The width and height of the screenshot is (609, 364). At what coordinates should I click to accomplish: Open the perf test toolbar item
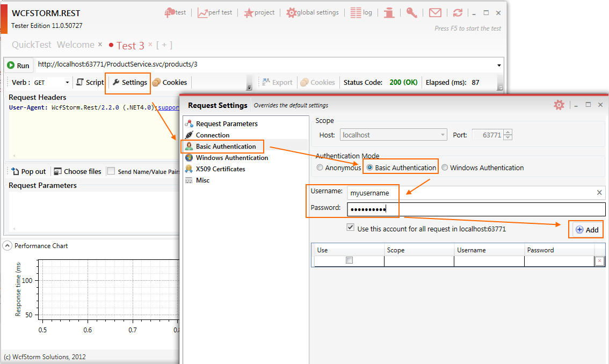(215, 12)
